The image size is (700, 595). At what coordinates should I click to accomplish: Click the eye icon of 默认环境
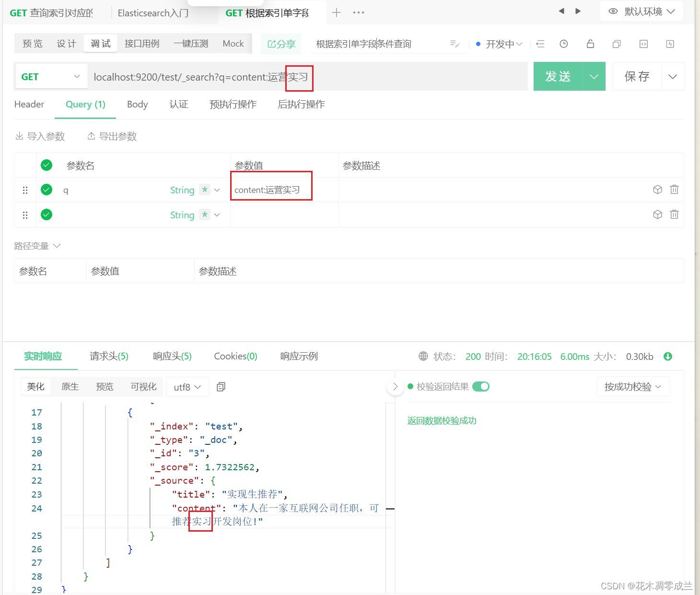(x=613, y=12)
